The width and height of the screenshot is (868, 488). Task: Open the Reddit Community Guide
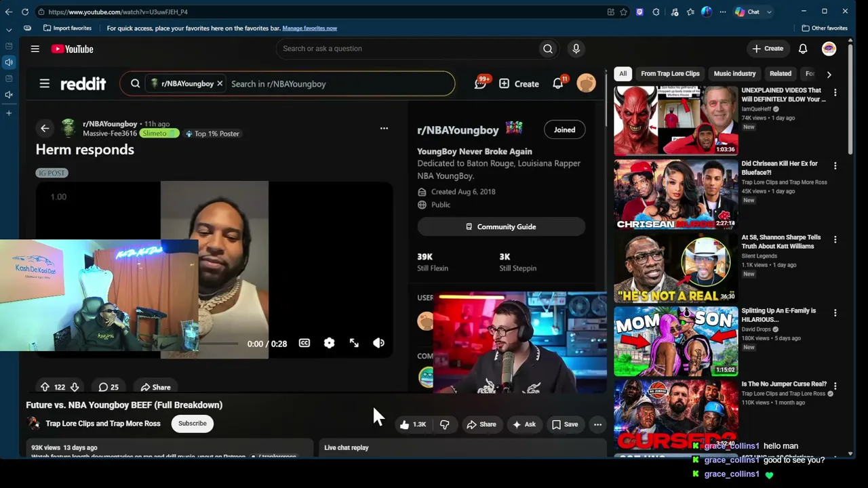click(x=501, y=227)
